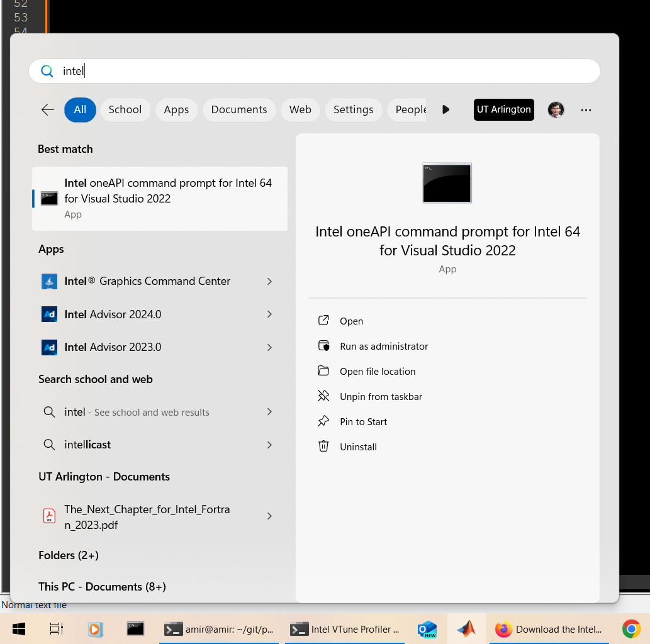Click the search icon beside intellicast
Viewport: 650px width, 644px height.
point(49,445)
